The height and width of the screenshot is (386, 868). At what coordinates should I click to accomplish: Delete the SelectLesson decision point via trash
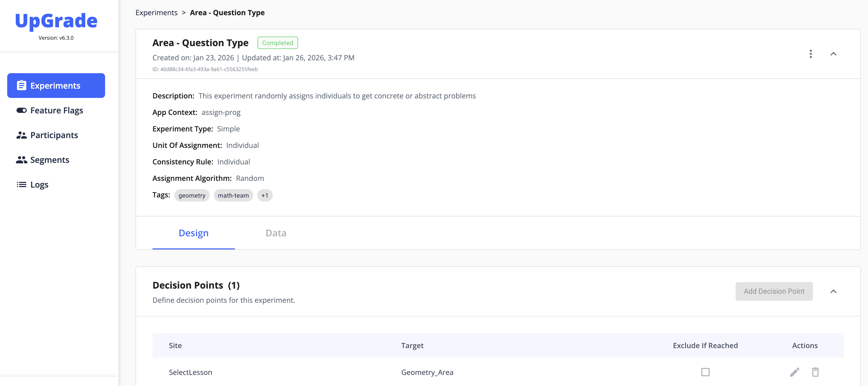(x=815, y=372)
